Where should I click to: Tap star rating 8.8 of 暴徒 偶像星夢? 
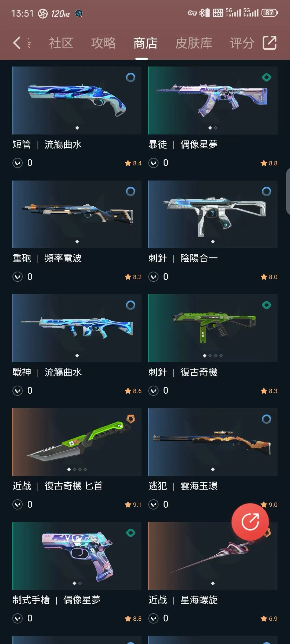coord(269,163)
